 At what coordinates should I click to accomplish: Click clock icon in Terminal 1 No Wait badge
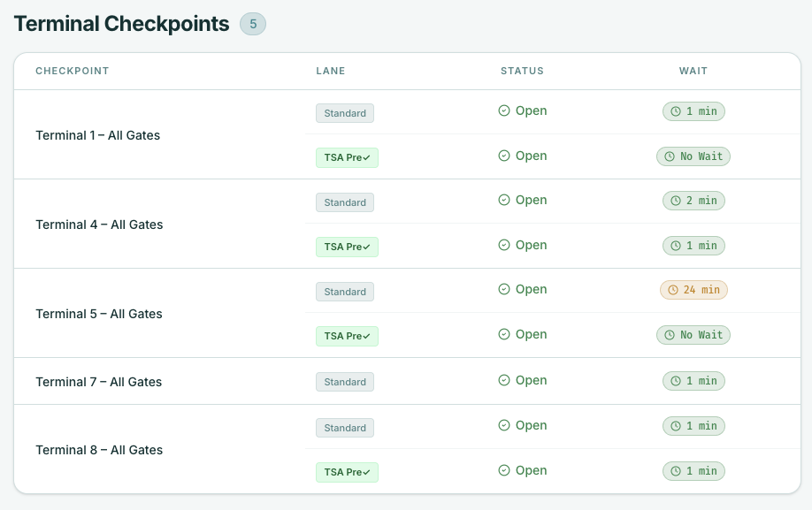click(x=670, y=156)
